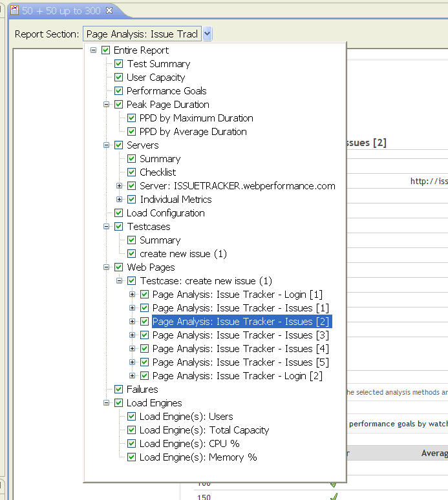
Task: Select PPD by Maximum Duration section
Action: [197, 118]
